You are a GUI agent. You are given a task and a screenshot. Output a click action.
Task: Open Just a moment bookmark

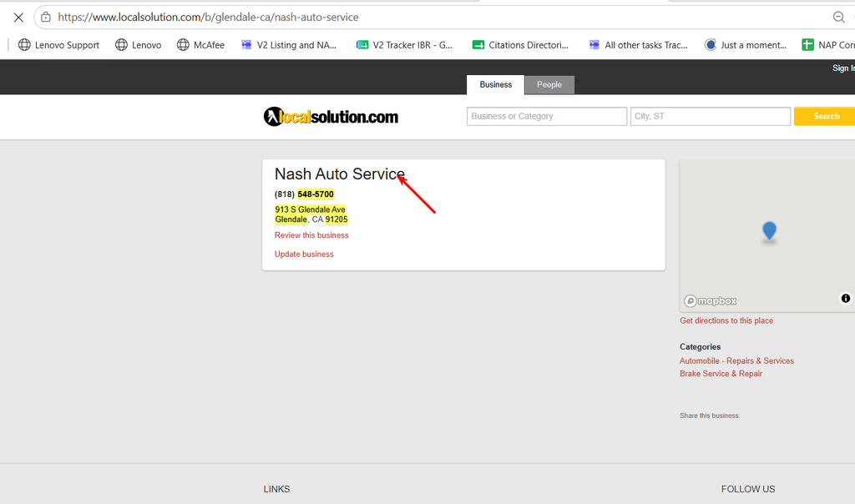(746, 45)
